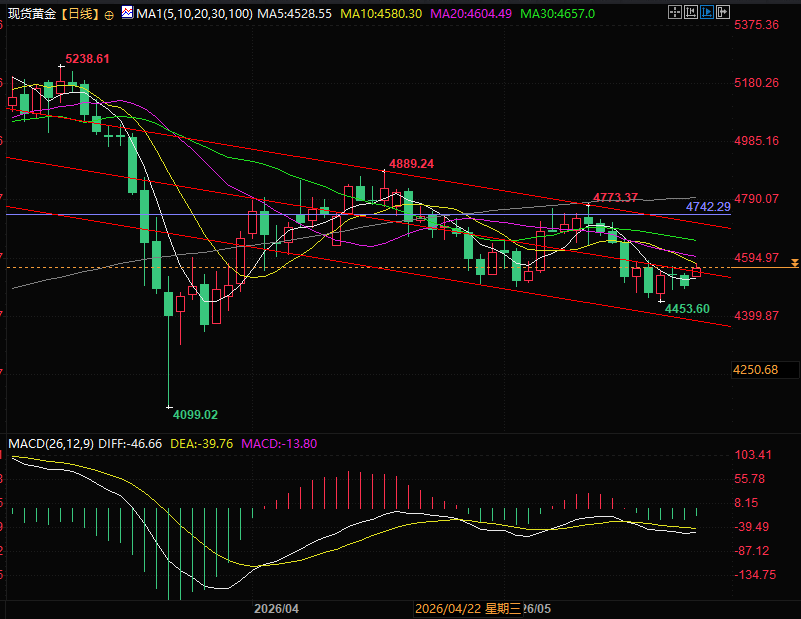Click the 4985.16 price axis value

(x=757, y=141)
